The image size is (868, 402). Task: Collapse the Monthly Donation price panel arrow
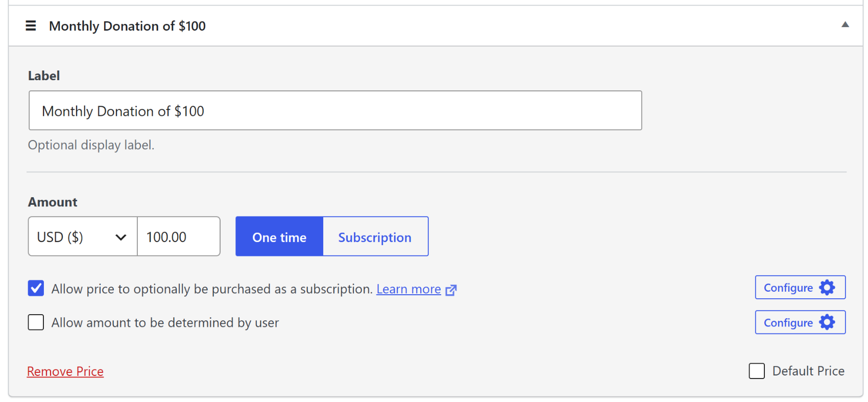click(x=845, y=25)
